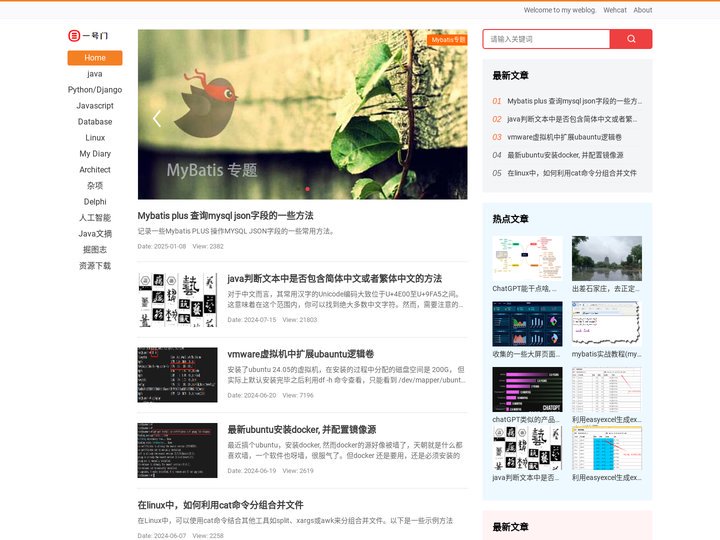Click docker article terminal thumbnail

coord(177,450)
